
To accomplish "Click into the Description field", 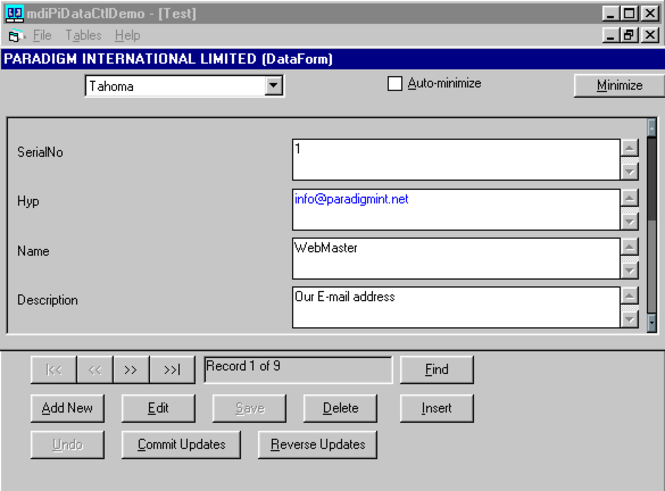I will point(456,307).
